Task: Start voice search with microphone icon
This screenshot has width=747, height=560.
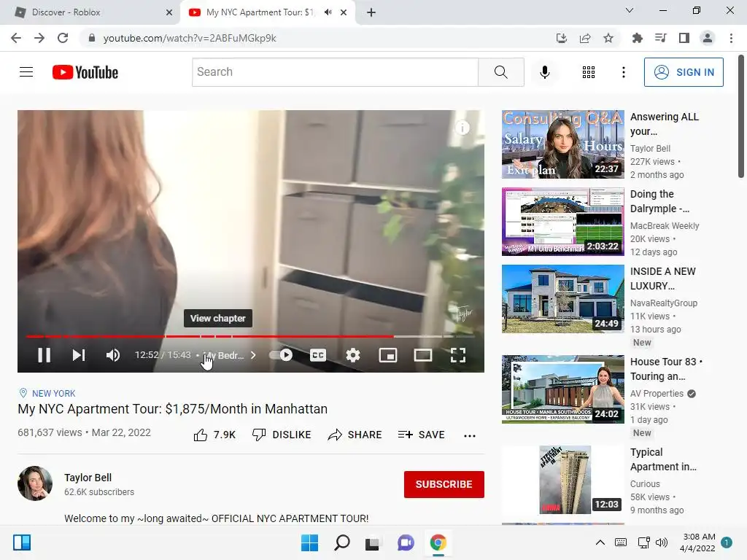Action: [x=545, y=72]
